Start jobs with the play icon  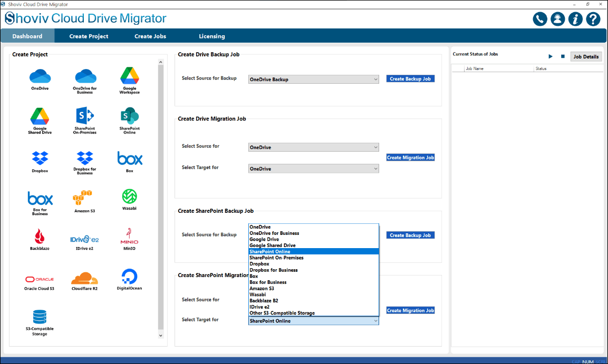[550, 56]
